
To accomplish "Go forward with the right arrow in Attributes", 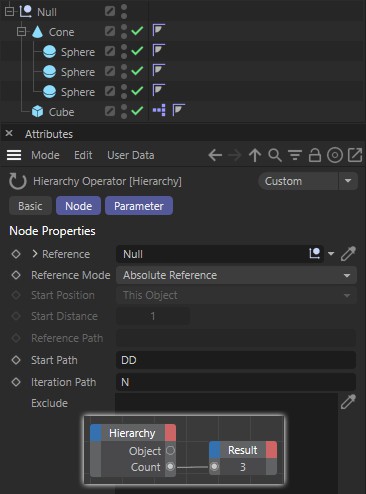I will click(235, 155).
